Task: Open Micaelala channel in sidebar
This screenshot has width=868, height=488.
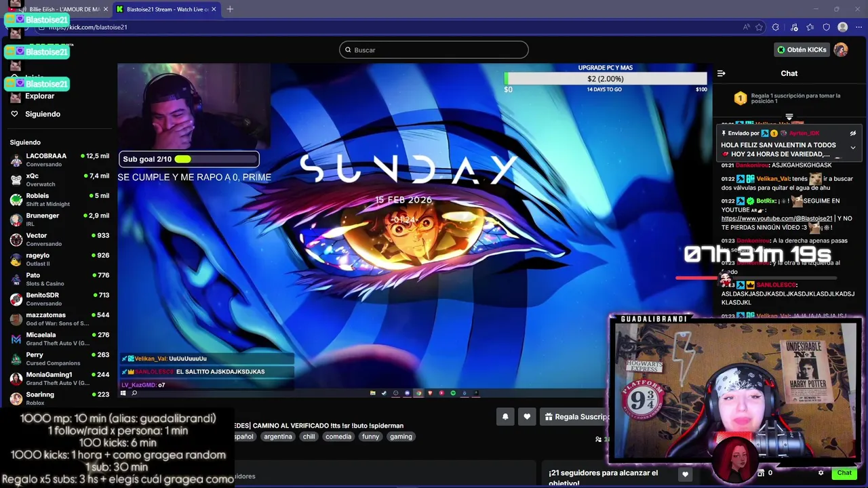Action: (60, 338)
